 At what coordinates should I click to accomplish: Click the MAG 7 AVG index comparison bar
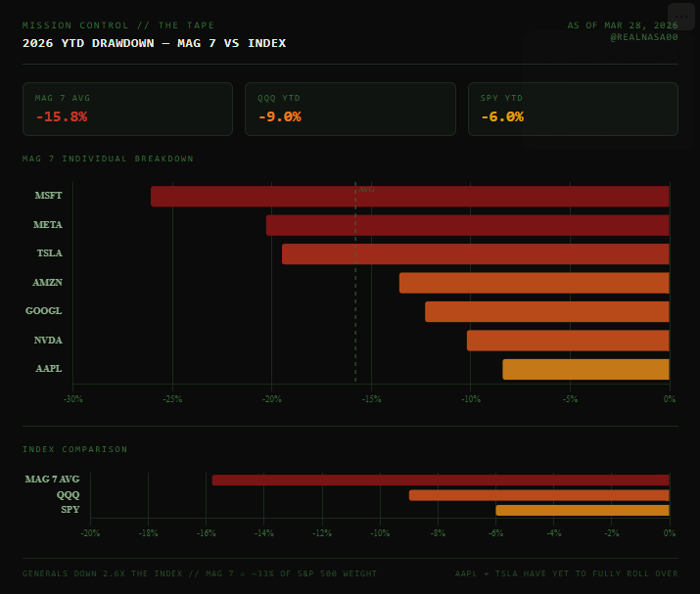pos(441,480)
